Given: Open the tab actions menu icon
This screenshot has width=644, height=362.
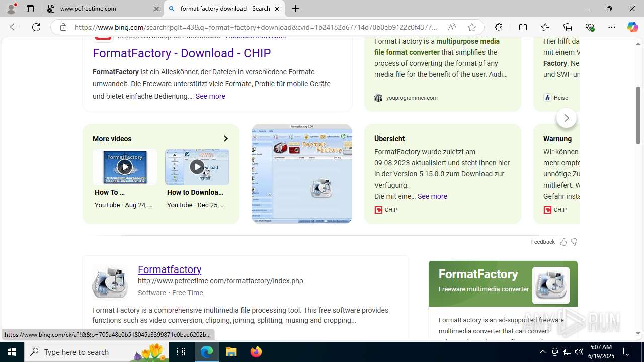Looking at the screenshot, I should point(30,9).
